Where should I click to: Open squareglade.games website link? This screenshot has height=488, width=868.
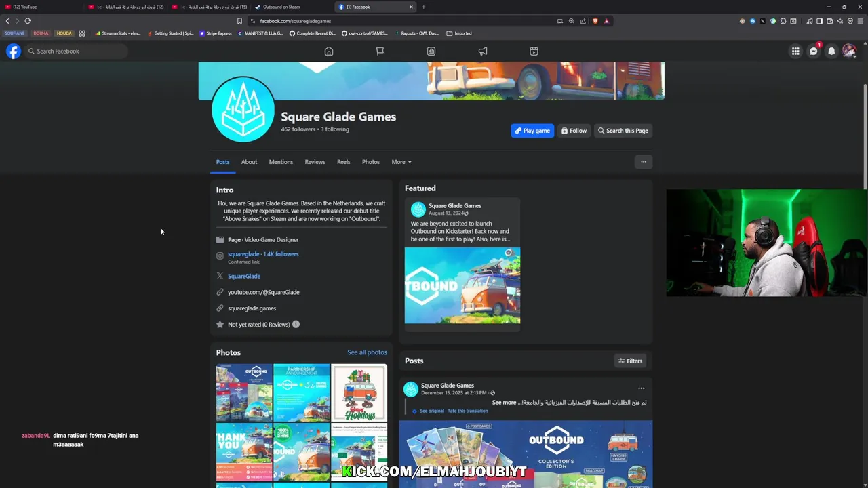pyautogui.click(x=252, y=308)
